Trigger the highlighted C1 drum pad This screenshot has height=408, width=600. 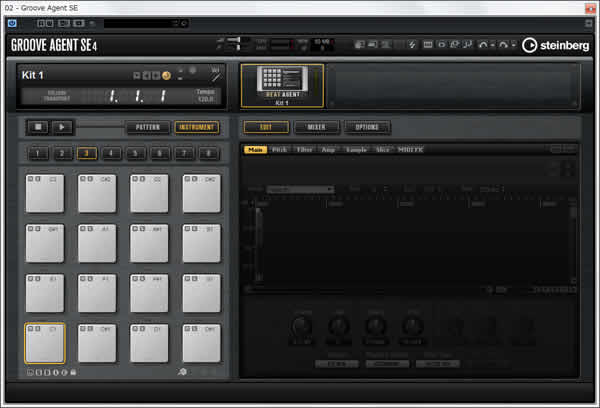pos(45,343)
